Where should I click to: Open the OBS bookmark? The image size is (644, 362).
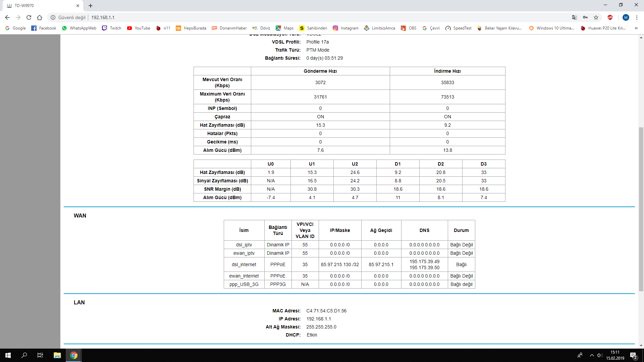(x=409, y=28)
